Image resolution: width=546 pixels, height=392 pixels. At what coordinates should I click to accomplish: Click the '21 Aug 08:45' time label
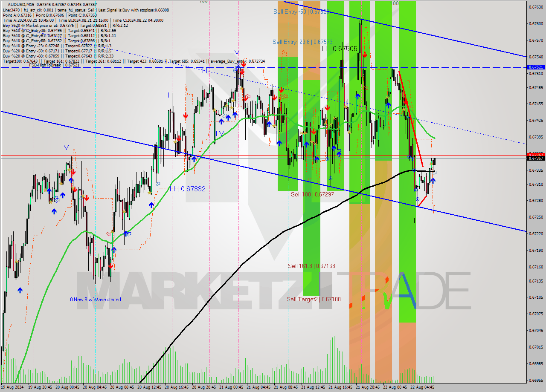(x=286, y=388)
